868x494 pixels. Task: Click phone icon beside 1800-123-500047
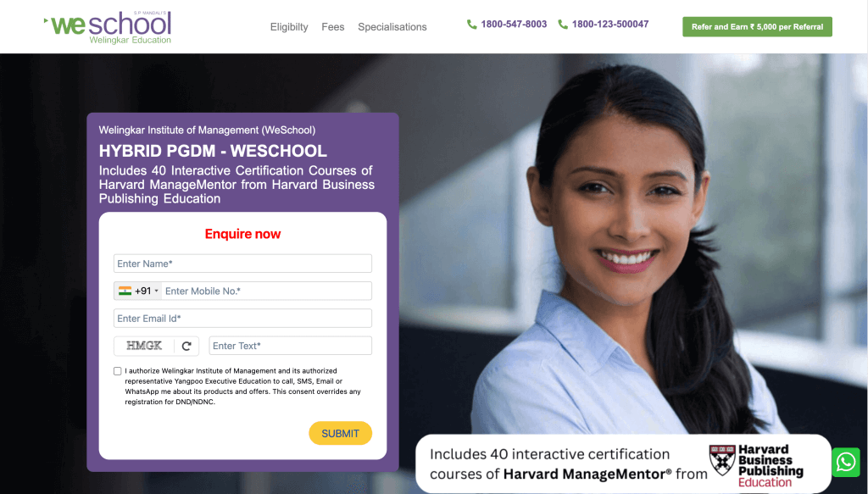[563, 25]
